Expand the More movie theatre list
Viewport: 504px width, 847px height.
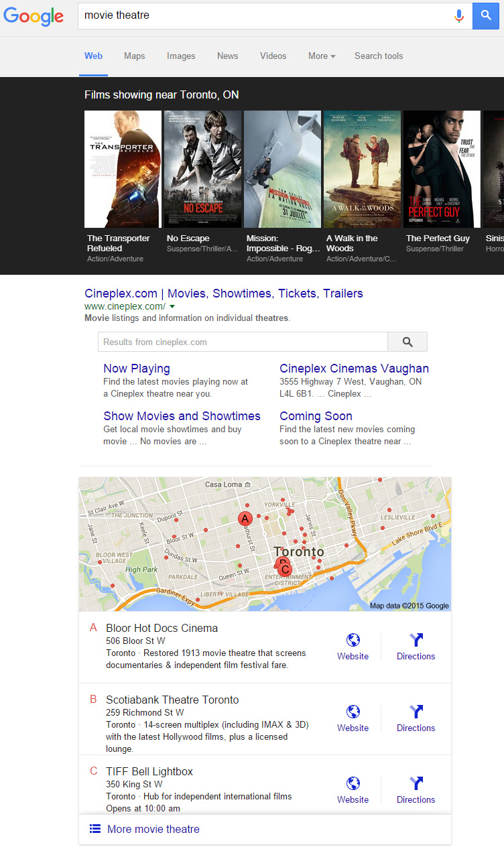(x=153, y=829)
